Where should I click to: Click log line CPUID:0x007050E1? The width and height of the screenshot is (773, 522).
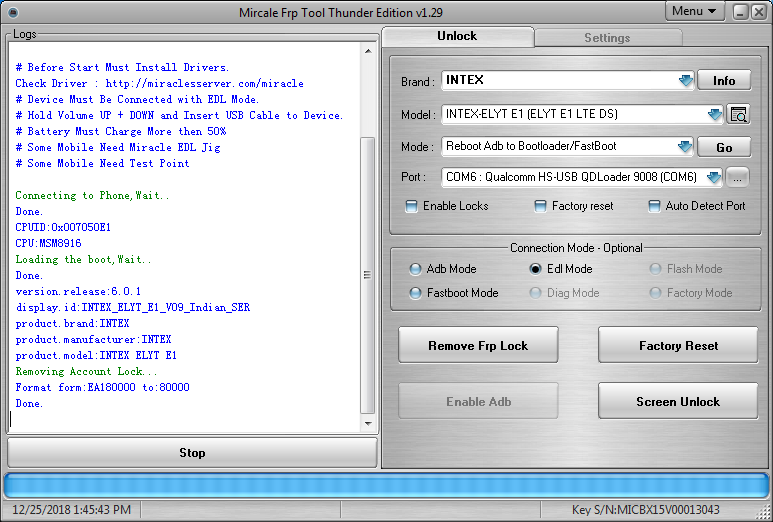tap(63, 227)
